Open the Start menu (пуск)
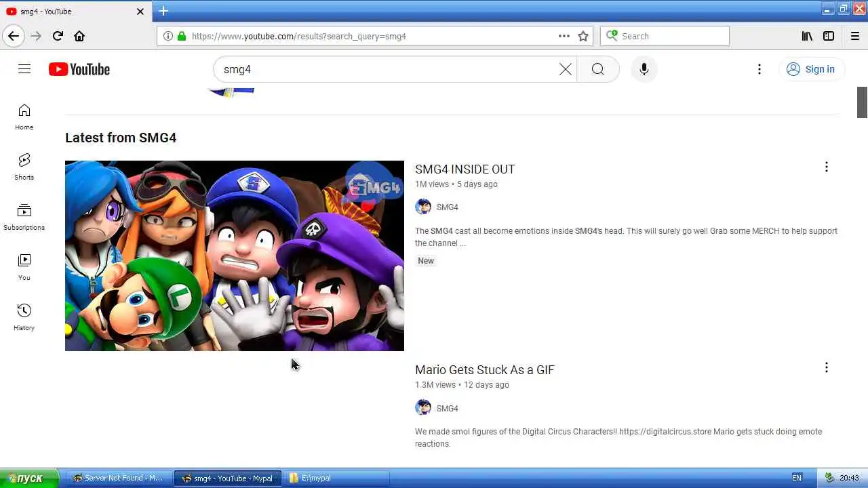Screen dimensions: 868x488 30,478
